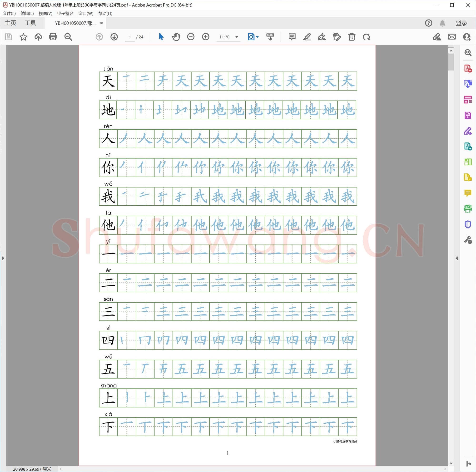Select the Hand pan tool
The width and height of the screenshot is (476, 472).
[176, 37]
